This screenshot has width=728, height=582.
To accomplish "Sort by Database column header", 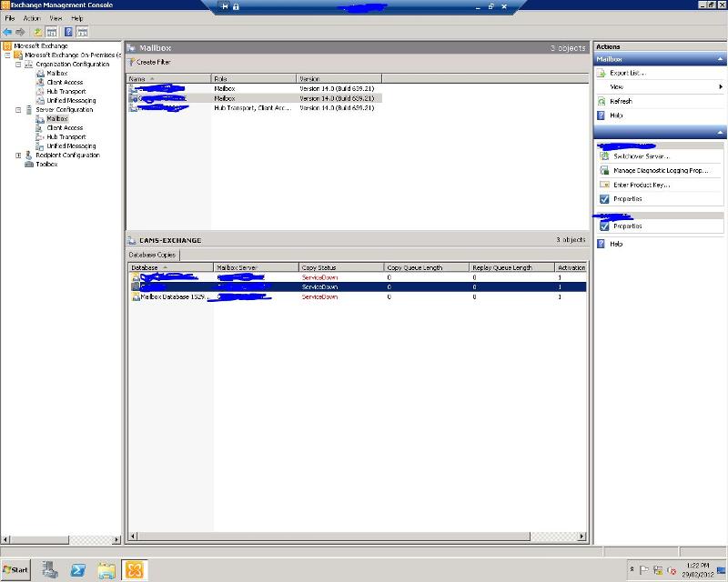I will coord(171,267).
